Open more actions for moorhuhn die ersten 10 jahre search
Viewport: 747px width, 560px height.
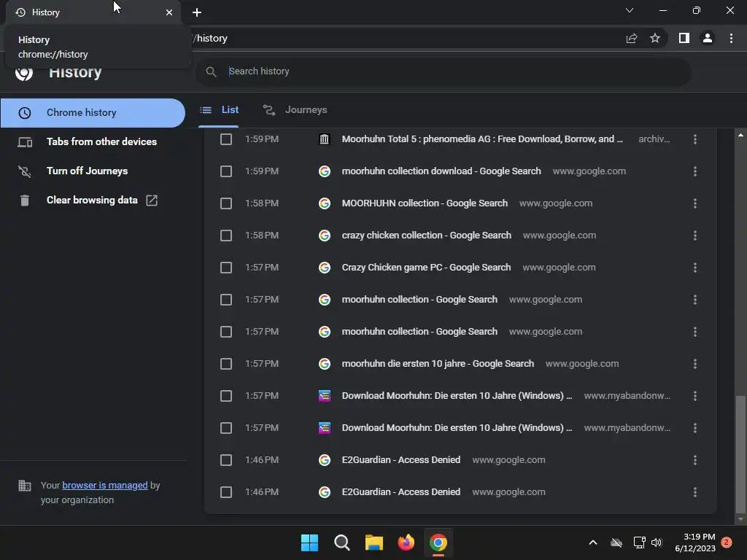coord(695,364)
